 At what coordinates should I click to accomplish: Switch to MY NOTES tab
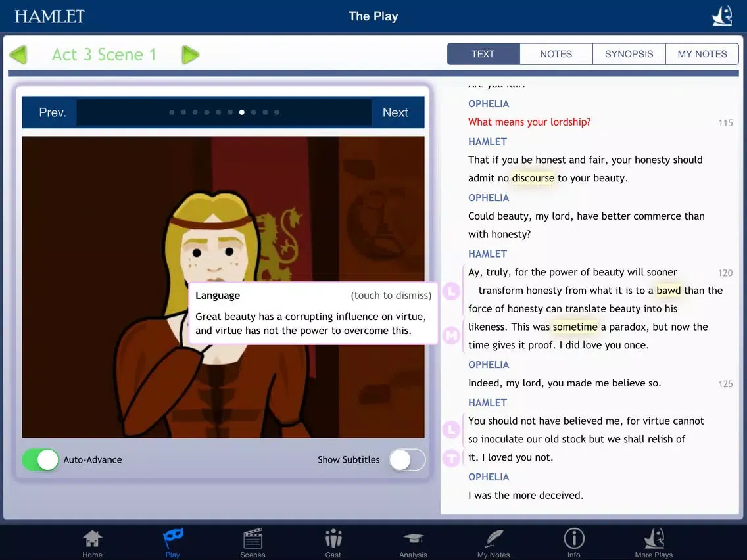click(x=702, y=54)
